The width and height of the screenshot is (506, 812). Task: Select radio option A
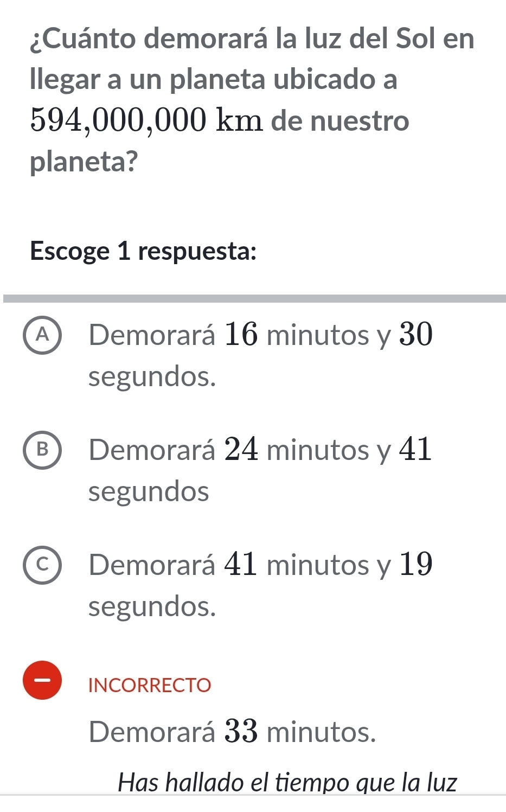click(x=42, y=336)
